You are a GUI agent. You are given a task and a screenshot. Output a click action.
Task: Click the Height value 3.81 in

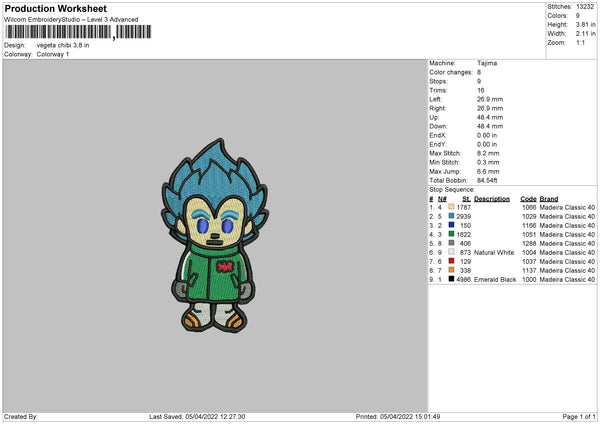(585, 24)
